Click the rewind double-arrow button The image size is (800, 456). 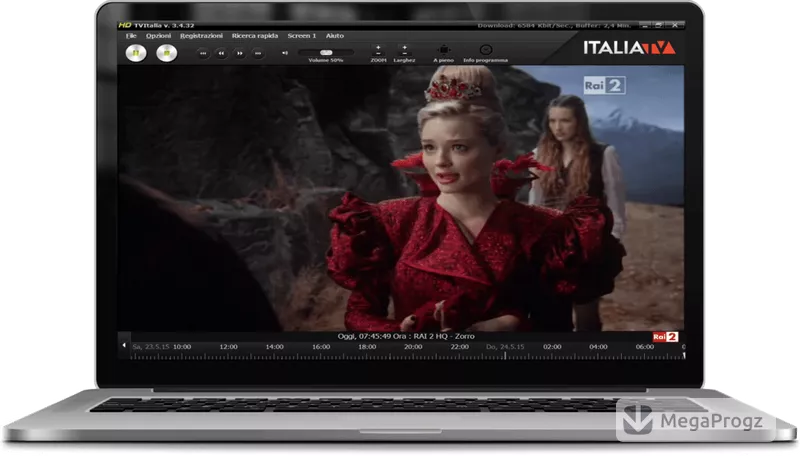221,53
